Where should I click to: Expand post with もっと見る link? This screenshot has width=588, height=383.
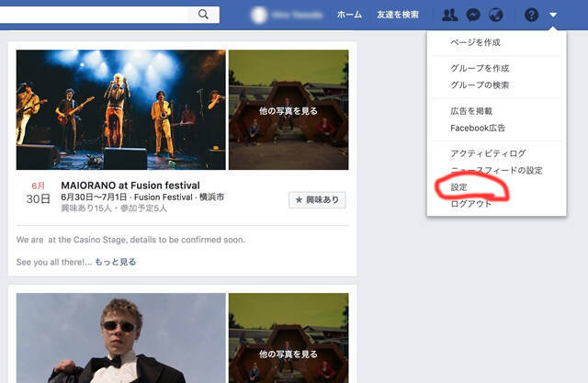tap(115, 262)
